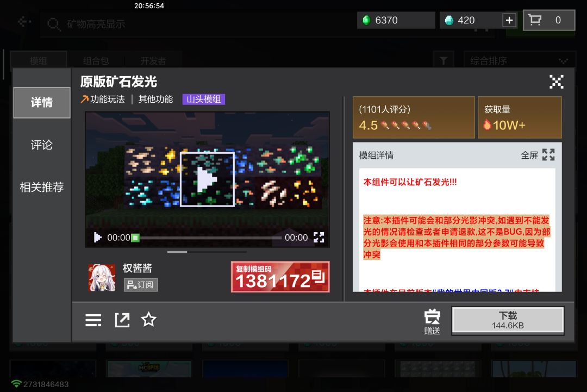Click the back arrow in top bar
The height and width of the screenshot is (392, 587).
click(24, 22)
